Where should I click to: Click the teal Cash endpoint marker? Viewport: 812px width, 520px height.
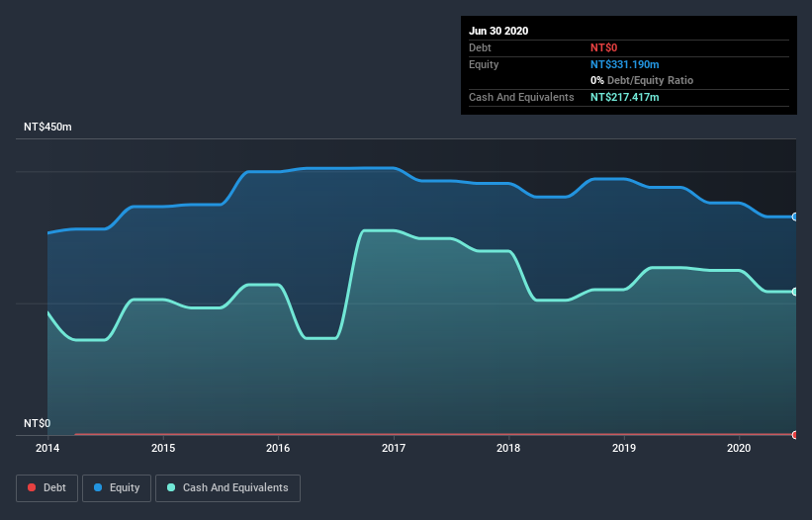795,292
